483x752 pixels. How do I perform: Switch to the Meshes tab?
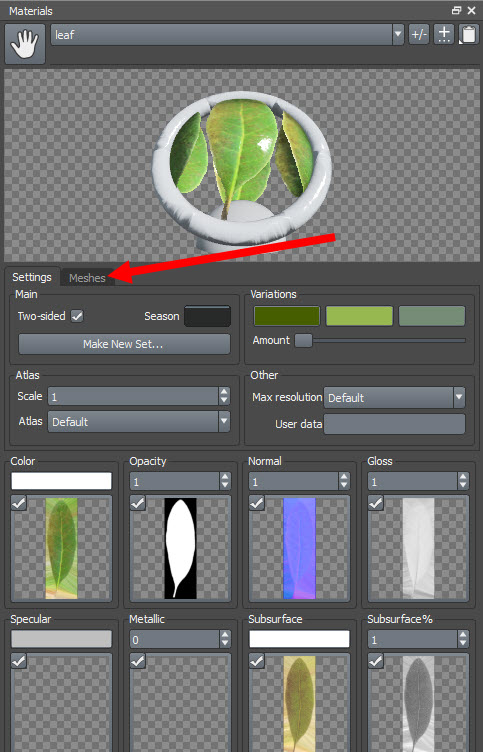(87, 278)
